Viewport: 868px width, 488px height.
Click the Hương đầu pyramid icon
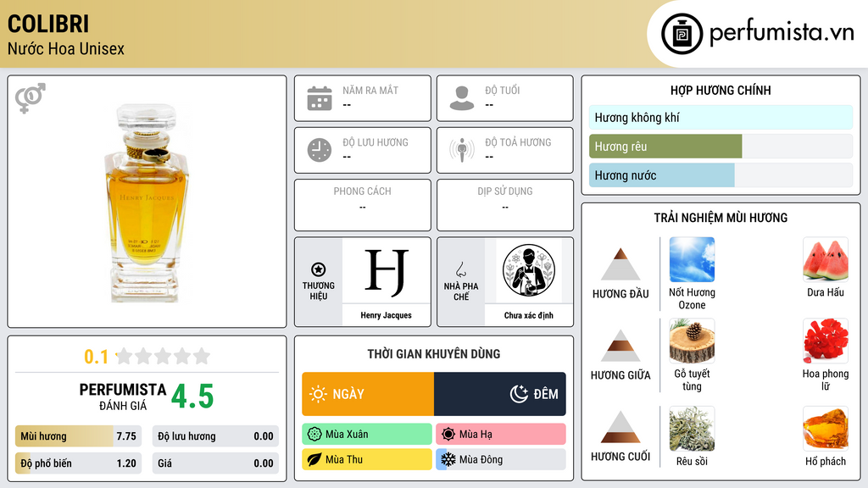(620, 264)
